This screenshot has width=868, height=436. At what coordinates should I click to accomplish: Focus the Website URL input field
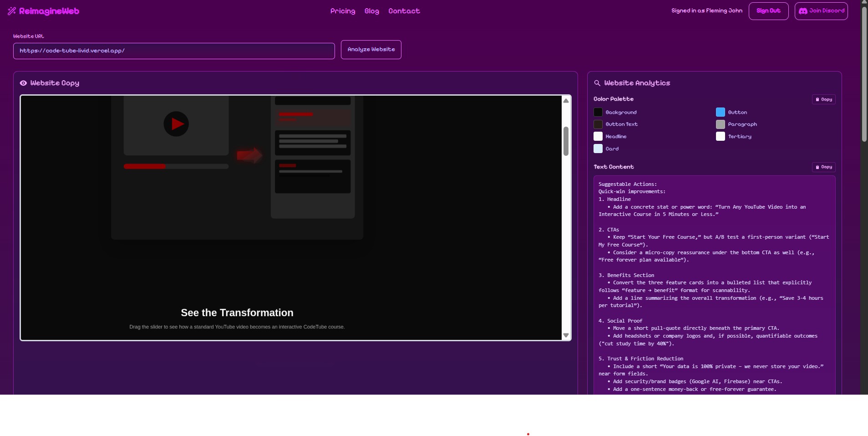(x=174, y=51)
